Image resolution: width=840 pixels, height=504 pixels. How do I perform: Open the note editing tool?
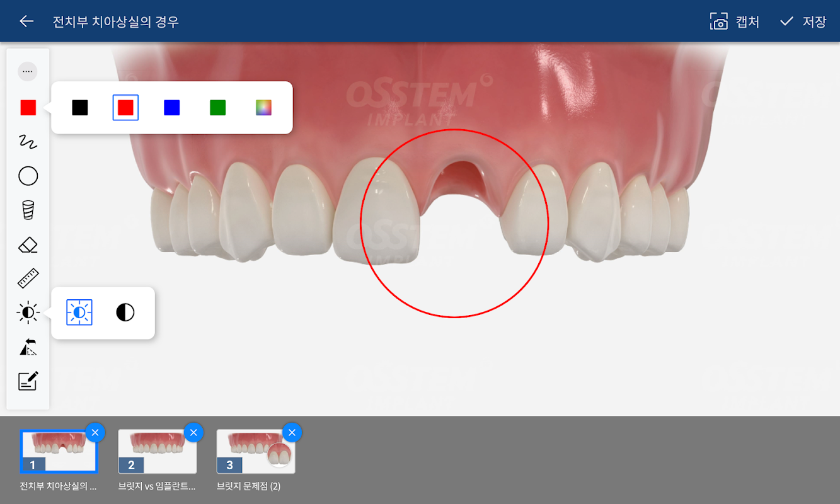(28, 381)
